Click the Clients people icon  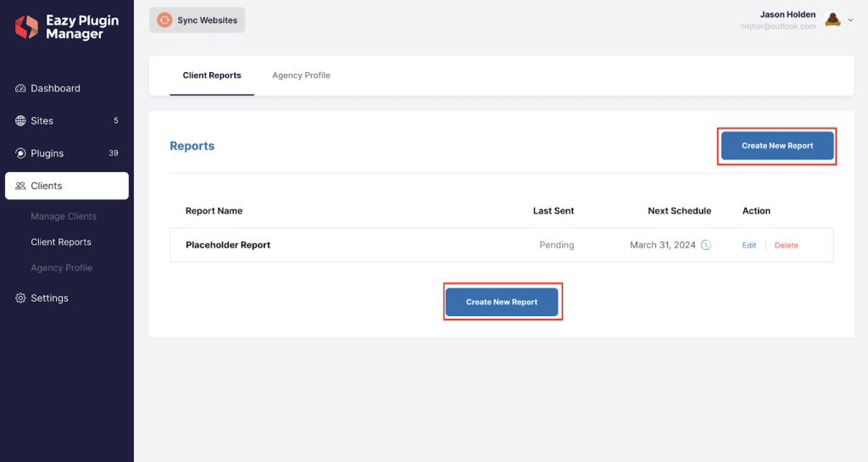(20, 186)
